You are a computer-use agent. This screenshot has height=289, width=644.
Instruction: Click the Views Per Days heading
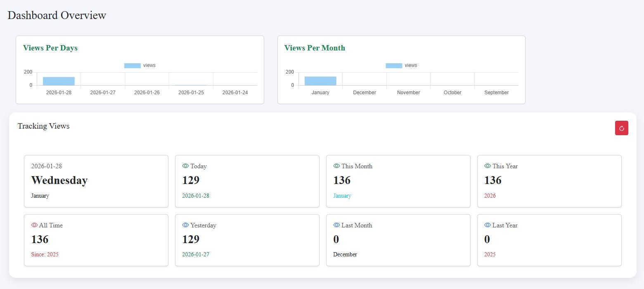coord(50,48)
